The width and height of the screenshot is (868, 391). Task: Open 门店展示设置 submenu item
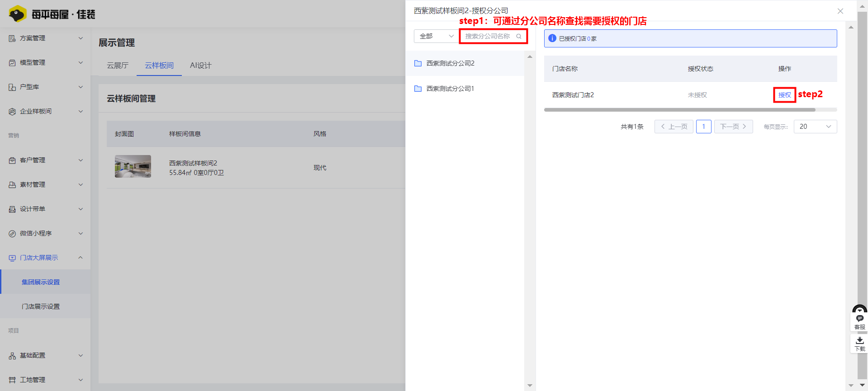(45, 306)
